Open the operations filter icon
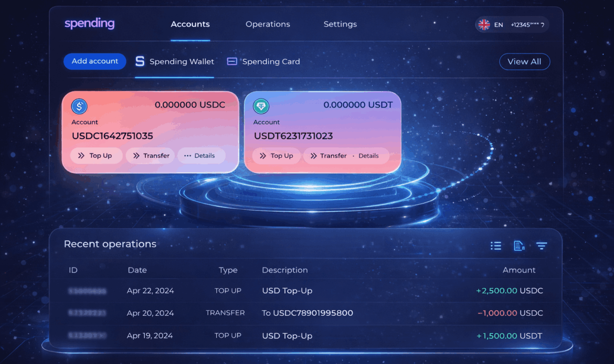The height and width of the screenshot is (364, 614). point(542,245)
